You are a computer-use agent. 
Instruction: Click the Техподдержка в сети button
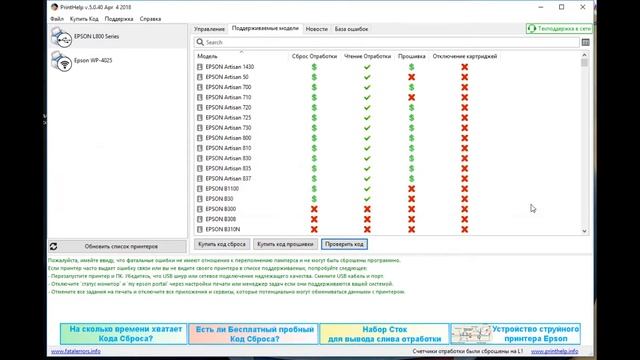[559, 29]
